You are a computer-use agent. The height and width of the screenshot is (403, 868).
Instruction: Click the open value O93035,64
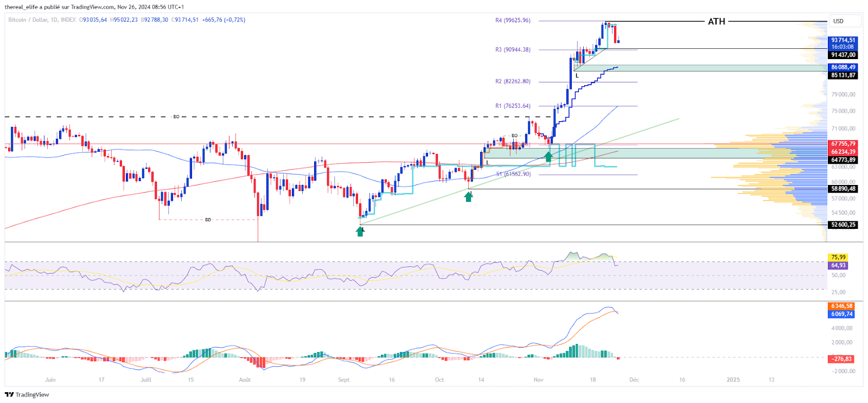tap(93, 20)
